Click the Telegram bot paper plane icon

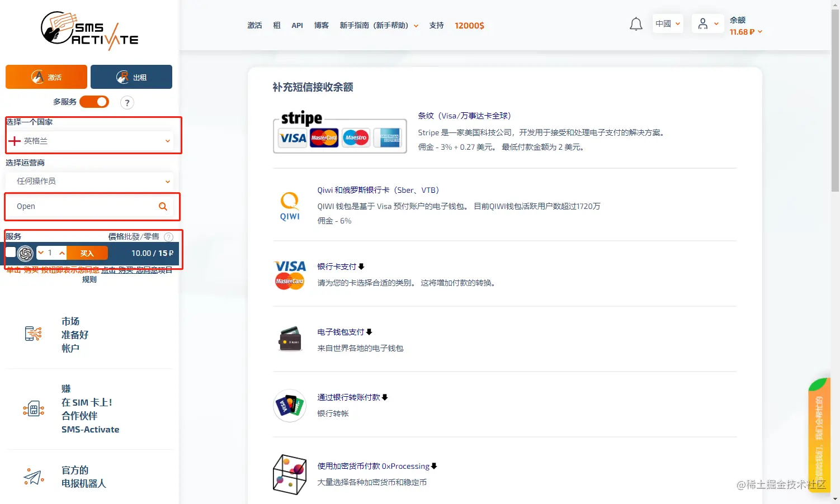(x=34, y=477)
